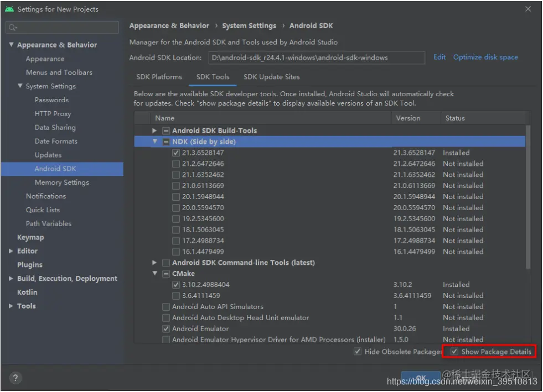543x392 pixels.
Task: Open Keymap settings
Action: point(30,237)
